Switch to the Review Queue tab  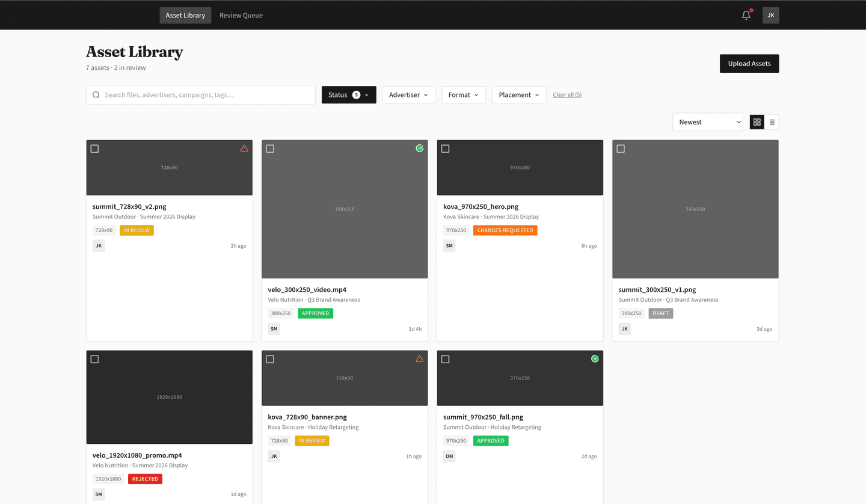coord(241,15)
